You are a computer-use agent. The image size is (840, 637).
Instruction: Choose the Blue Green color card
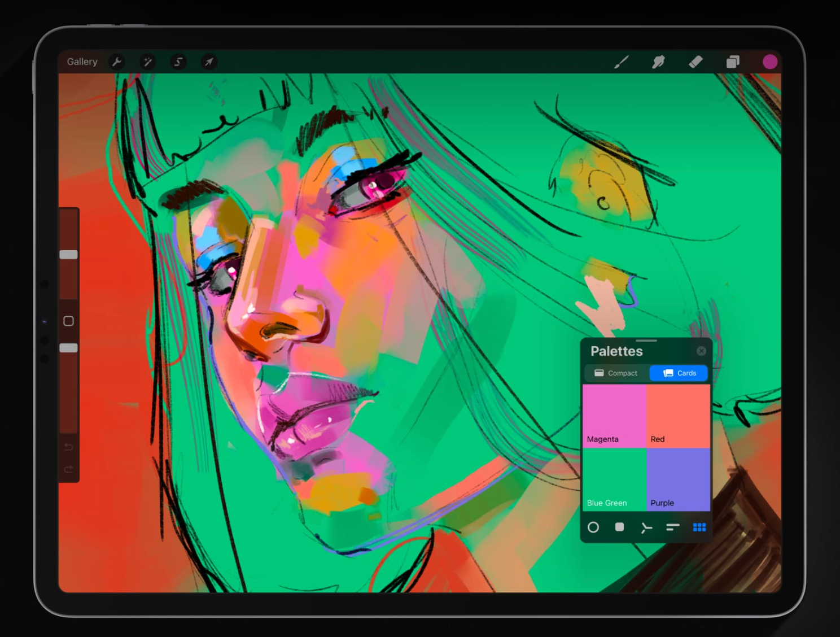click(x=614, y=479)
